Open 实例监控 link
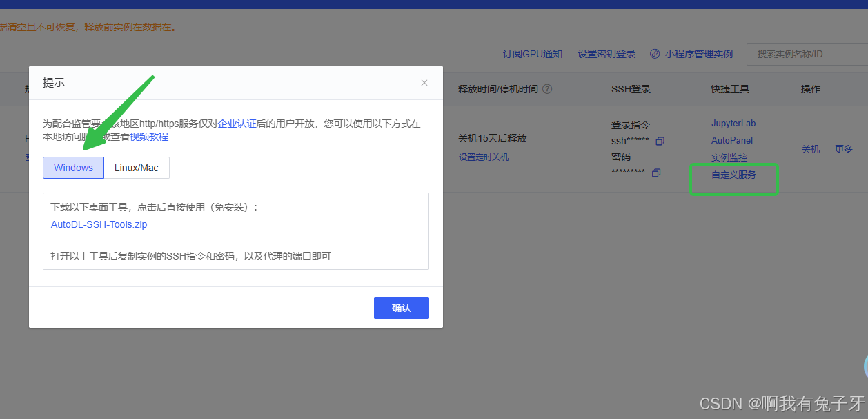The width and height of the screenshot is (868, 419). click(729, 158)
